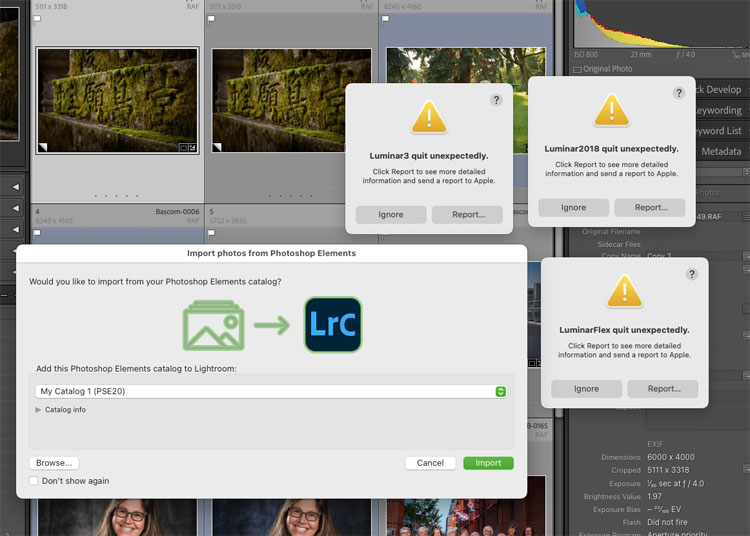This screenshot has width=750, height=536.
Task: Click Ignore in the LuminarFlex crash dialog
Action: coord(586,389)
